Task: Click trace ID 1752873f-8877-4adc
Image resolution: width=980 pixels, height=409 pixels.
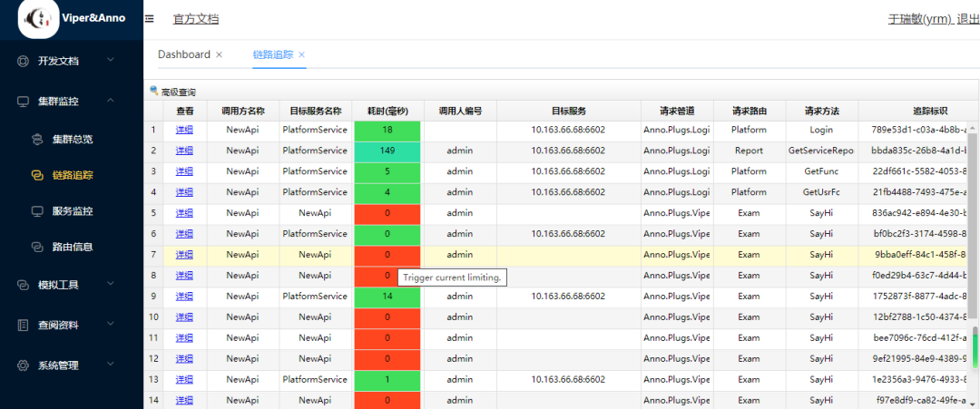Action: pos(919,296)
